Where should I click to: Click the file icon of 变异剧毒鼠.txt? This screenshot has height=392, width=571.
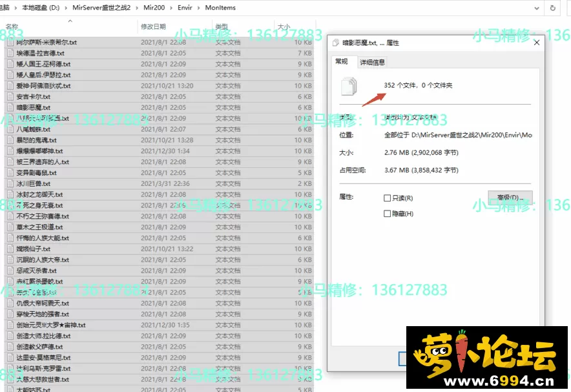[x=10, y=173]
